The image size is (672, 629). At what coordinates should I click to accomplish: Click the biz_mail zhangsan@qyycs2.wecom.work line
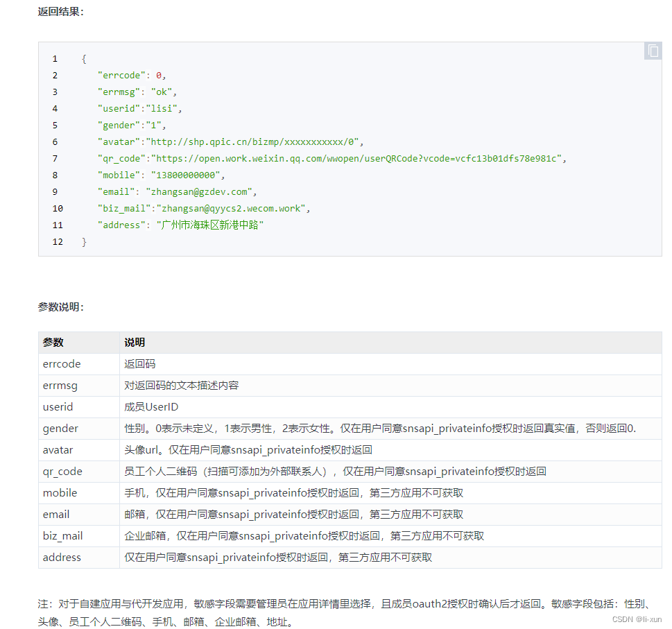point(204,209)
